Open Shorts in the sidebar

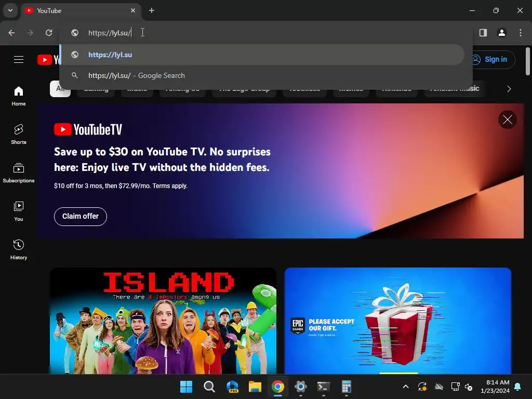click(x=19, y=135)
